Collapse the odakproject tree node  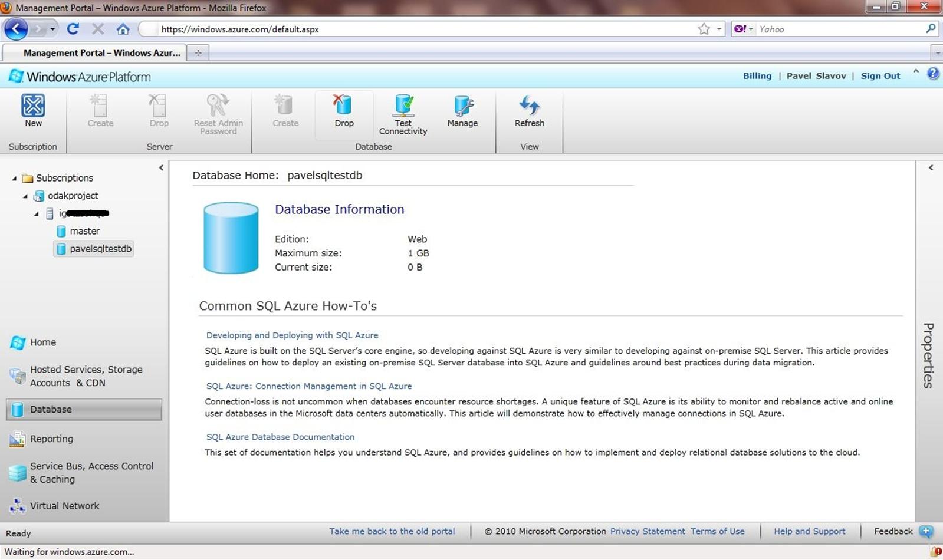(25, 196)
